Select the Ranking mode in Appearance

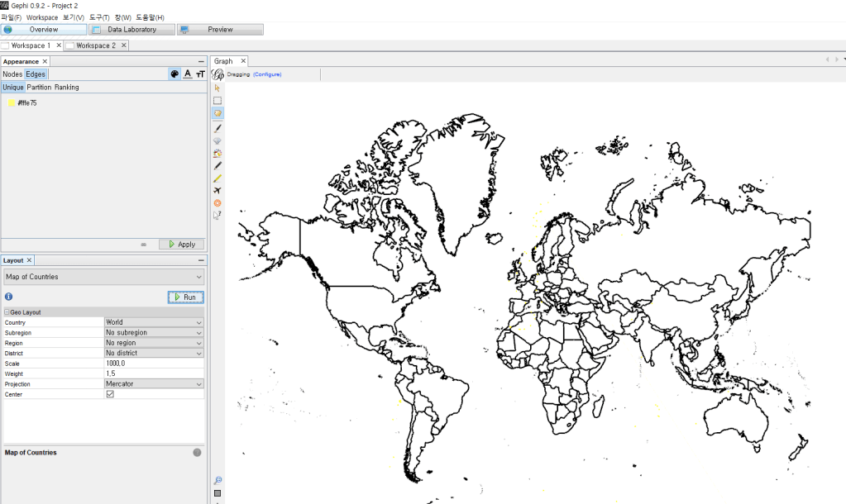67,87
